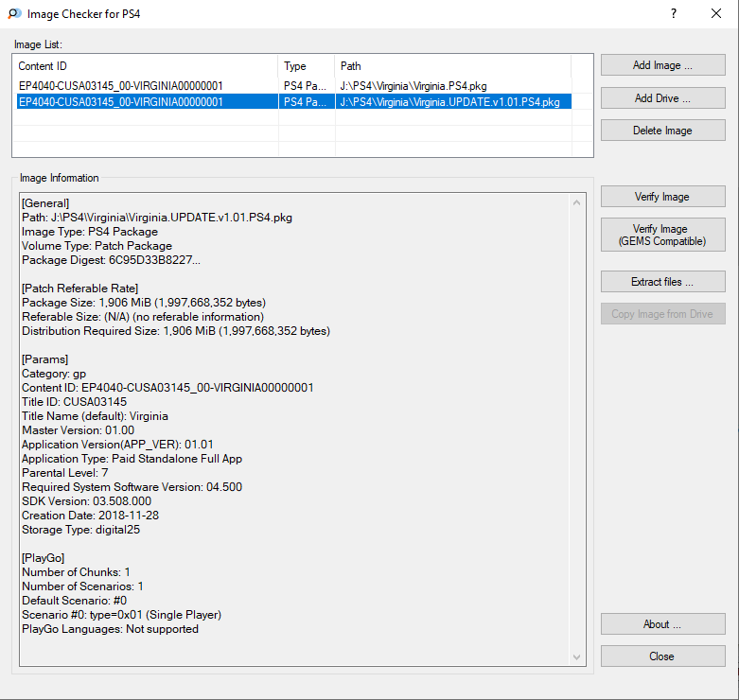This screenshot has height=700, width=739.
Task: Click the Verify Image button
Action: click(662, 197)
